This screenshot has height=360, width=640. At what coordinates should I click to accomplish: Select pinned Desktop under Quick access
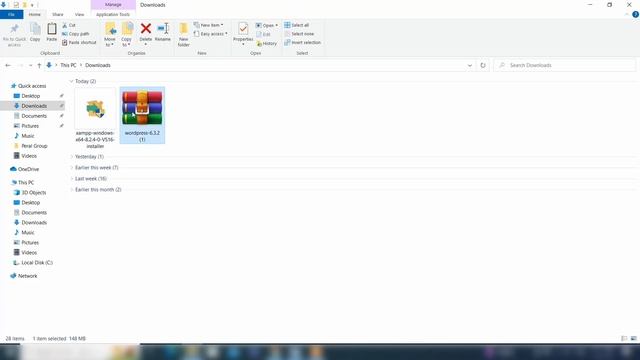pyautogui.click(x=31, y=96)
